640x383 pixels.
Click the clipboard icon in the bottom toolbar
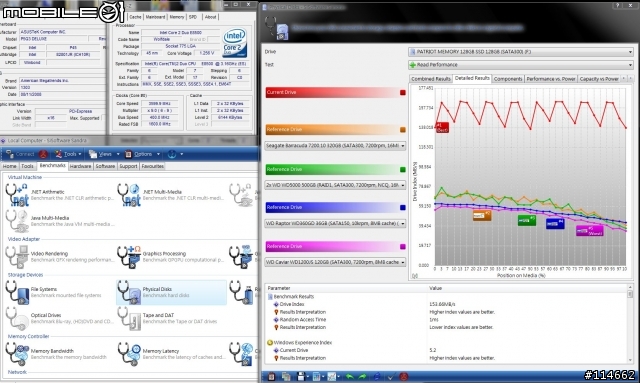(x=271, y=376)
